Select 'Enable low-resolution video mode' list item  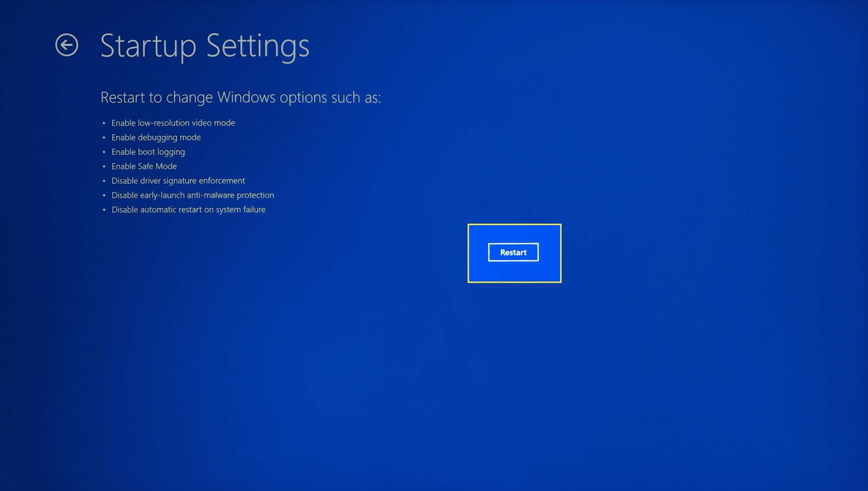pyautogui.click(x=173, y=123)
